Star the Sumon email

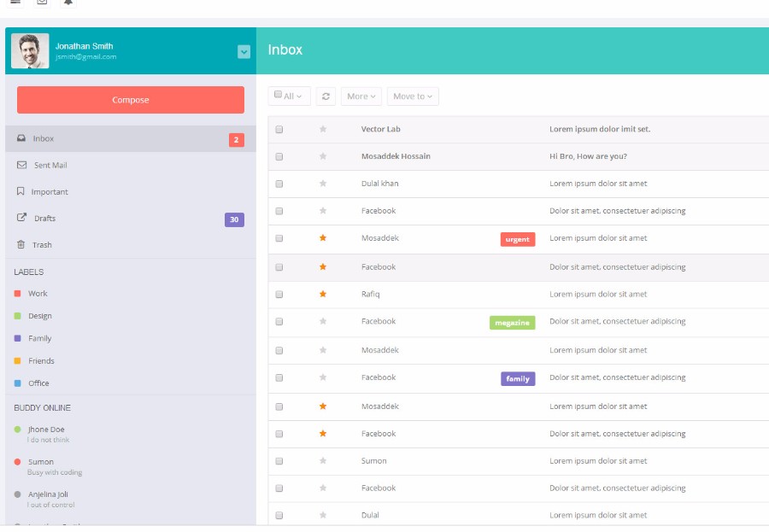tap(323, 461)
